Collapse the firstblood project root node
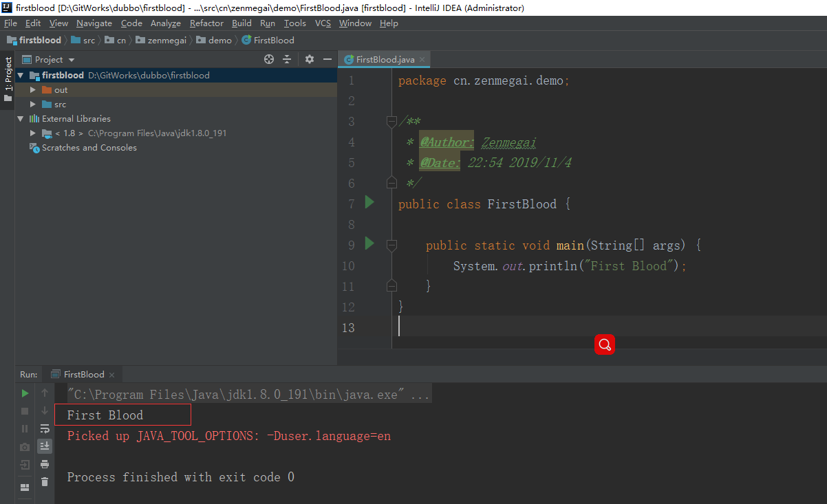Screen dimensions: 827x504 [21, 75]
